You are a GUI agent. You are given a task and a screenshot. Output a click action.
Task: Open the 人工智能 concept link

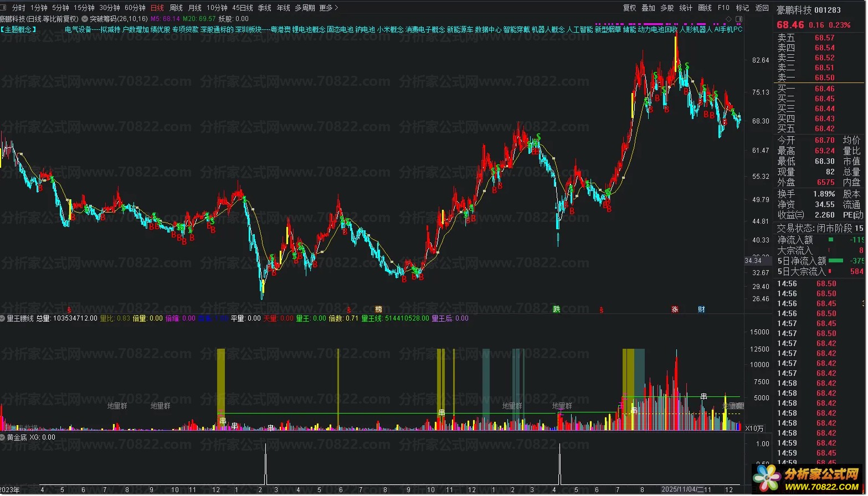point(579,29)
